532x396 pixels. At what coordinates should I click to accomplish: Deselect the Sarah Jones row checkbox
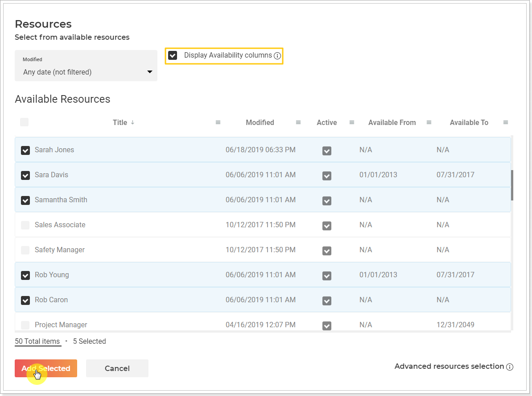pos(25,150)
